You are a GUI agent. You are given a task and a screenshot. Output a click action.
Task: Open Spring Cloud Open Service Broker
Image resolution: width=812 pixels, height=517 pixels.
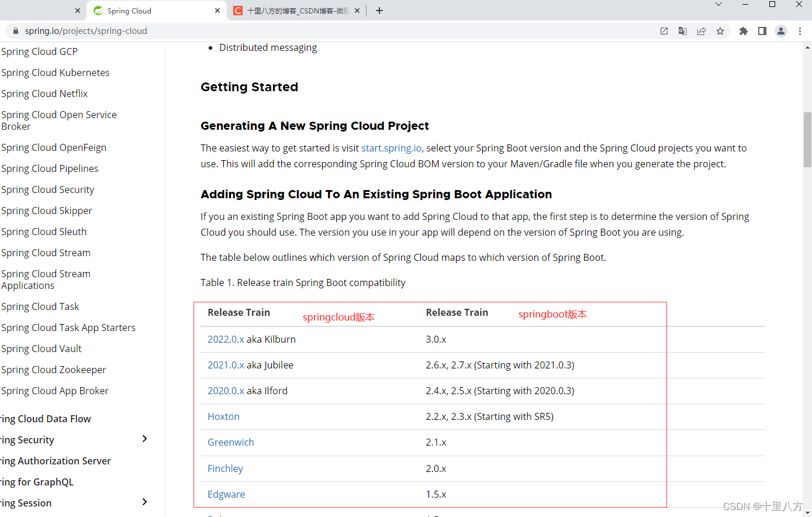(x=59, y=120)
